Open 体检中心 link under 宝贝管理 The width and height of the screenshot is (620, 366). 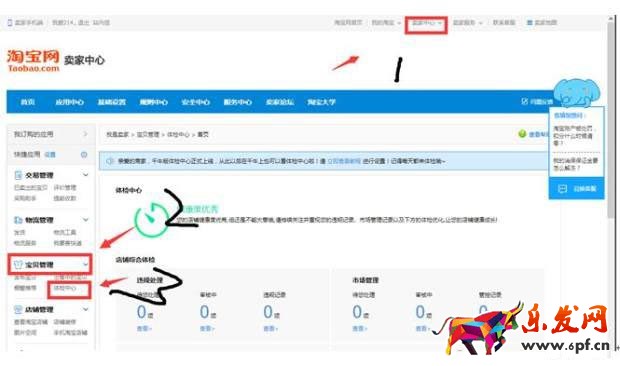pos(65,288)
